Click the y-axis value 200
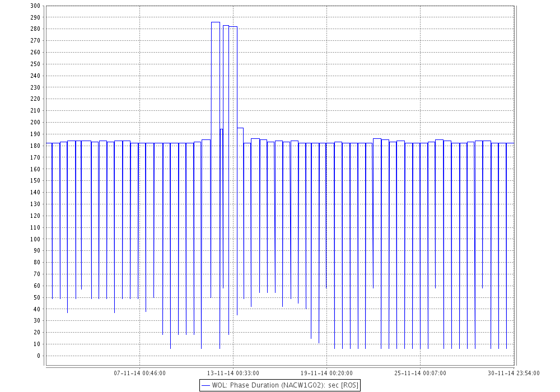 35,123
